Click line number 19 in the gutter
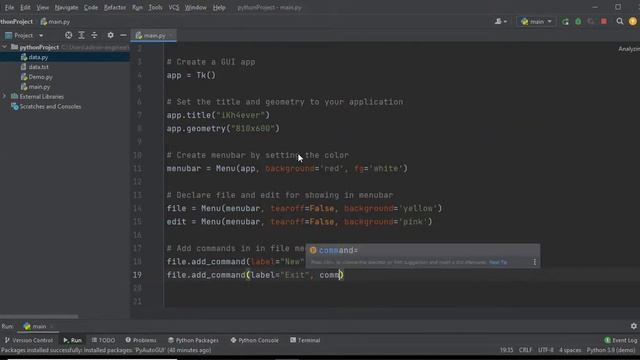Viewport: 640px width, 360px height. coord(137,275)
